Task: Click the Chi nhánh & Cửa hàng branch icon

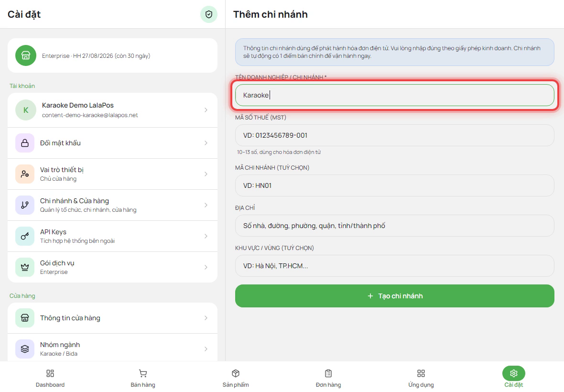Action: 25,205
